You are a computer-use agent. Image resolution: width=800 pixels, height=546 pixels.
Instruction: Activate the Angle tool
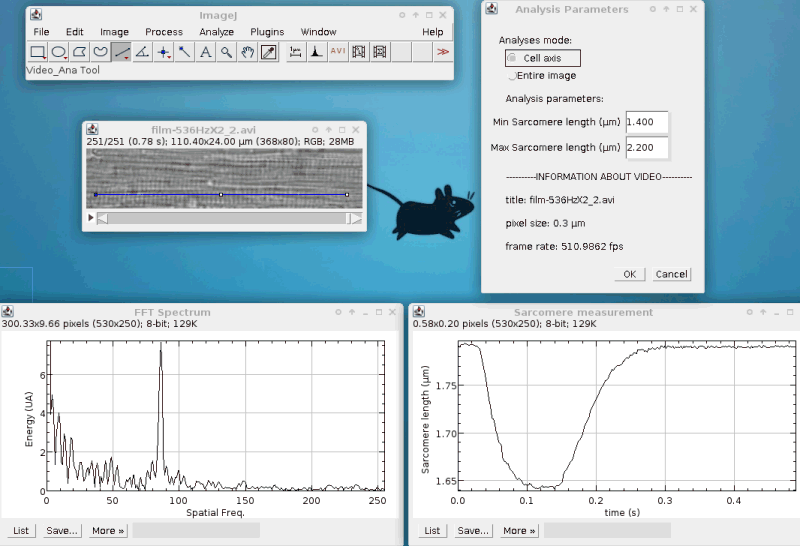pyautogui.click(x=143, y=52)
